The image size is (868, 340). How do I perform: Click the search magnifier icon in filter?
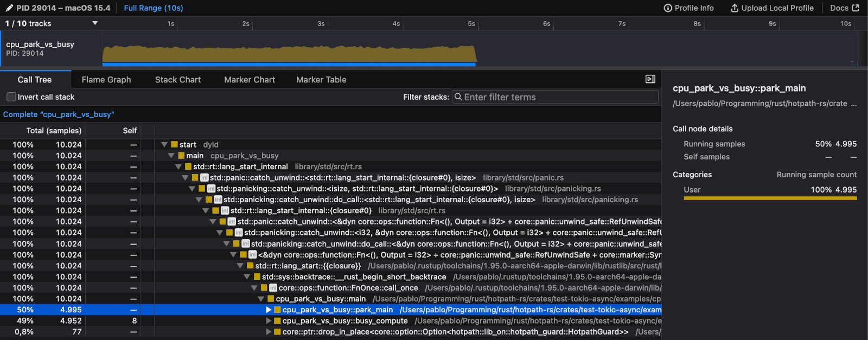(x=458, y=97)
